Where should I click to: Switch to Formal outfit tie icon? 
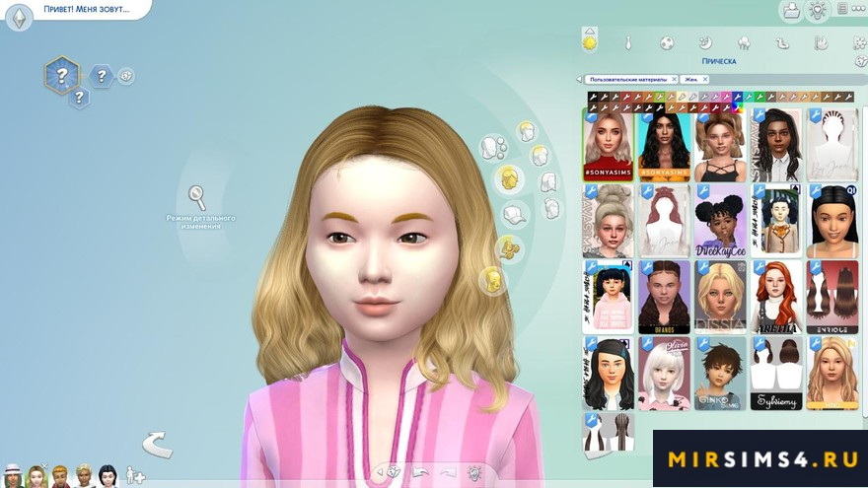(x=627, y=43)
